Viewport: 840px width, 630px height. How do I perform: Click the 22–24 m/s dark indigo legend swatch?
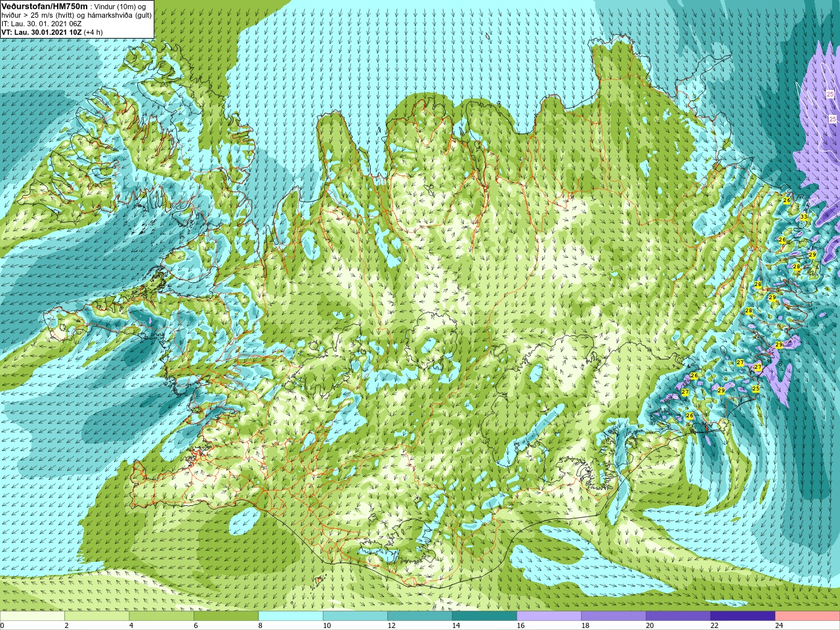(x=744, y=616)
